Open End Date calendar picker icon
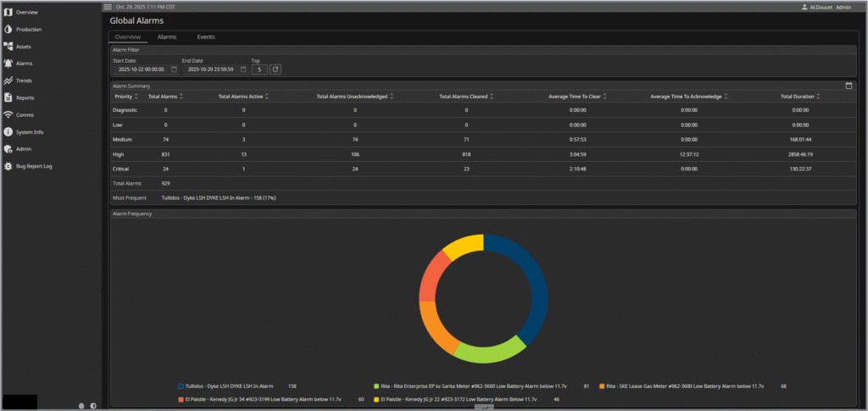The height and width of the screenshot is (411, 868). [x=243, y=69]
